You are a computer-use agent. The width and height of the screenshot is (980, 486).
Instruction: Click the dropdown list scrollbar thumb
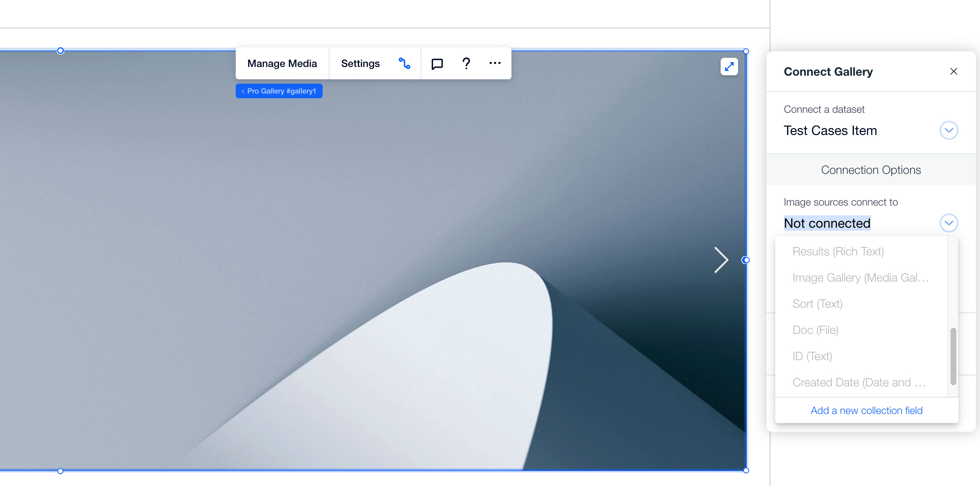[x=953, y=356]
